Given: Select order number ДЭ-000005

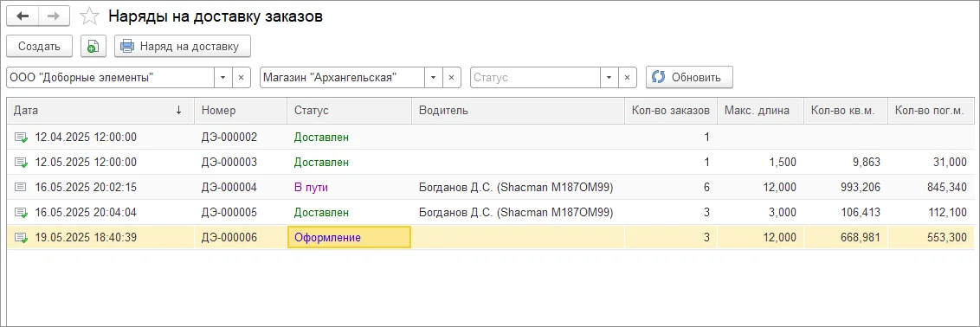Looking at the screenshot, I should pyautogui.click(x=229, y=213).
